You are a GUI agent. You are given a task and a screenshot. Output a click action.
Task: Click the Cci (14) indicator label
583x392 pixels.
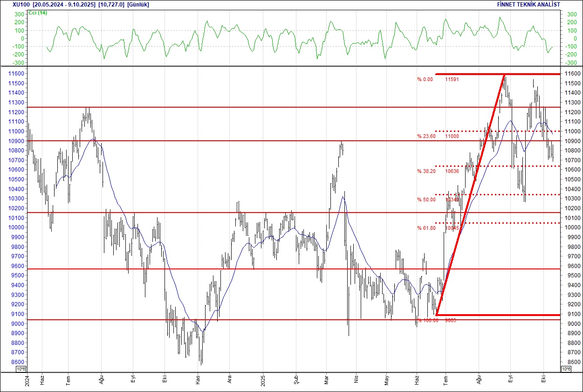(37, 13)
